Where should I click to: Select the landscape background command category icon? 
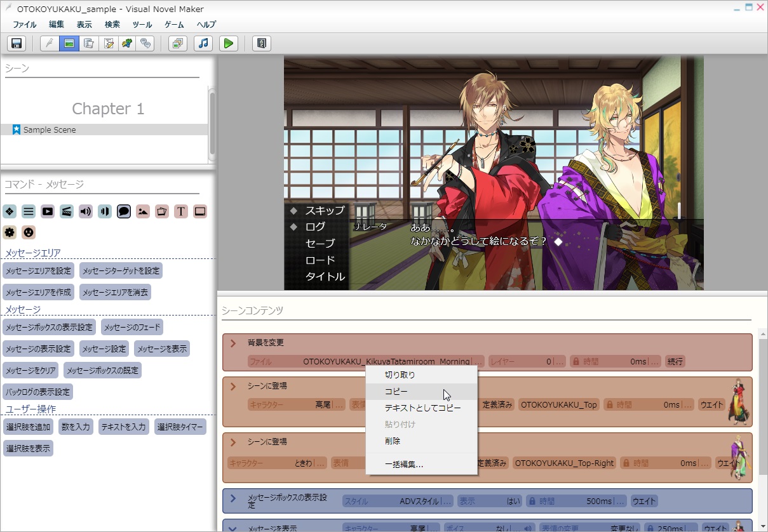pos(143,211)
